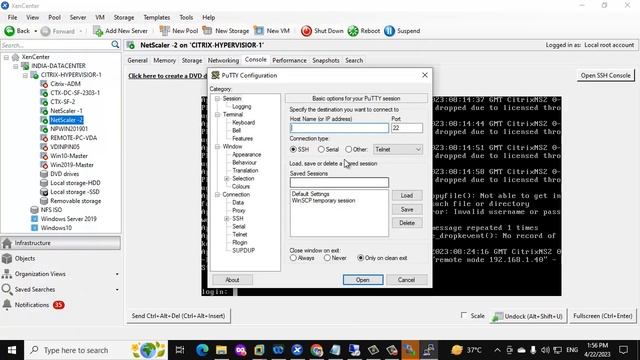Click the blue Suspend icon
The width and height of the screenshot is (640, 360).
click(x=389, y=31)
